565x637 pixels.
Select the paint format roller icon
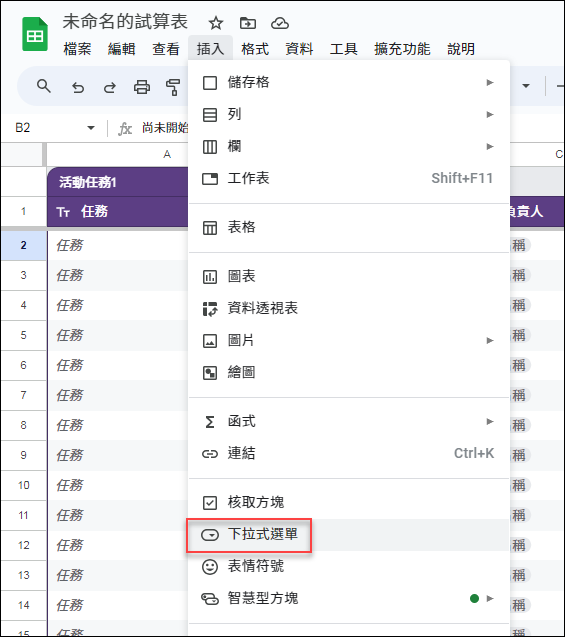coord(173,87)
